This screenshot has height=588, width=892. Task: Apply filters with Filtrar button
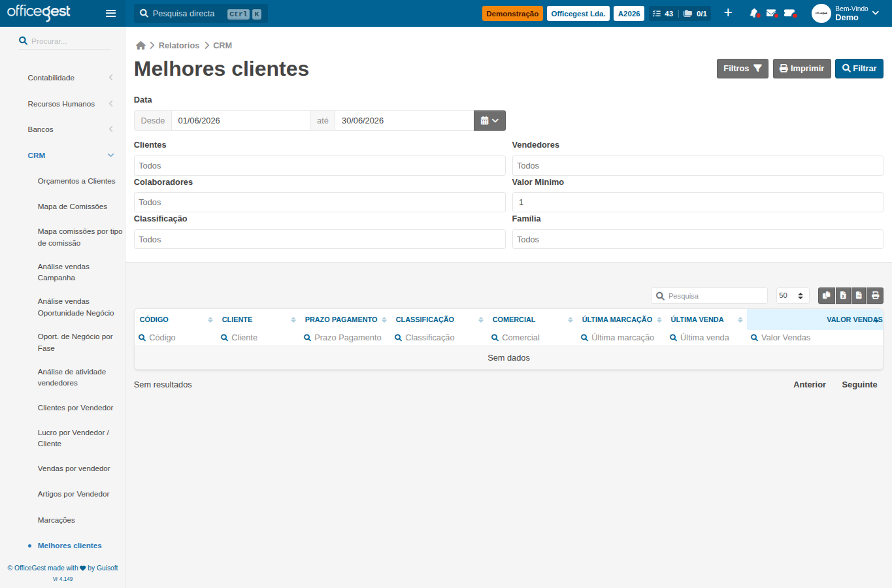tap(859, 69)
